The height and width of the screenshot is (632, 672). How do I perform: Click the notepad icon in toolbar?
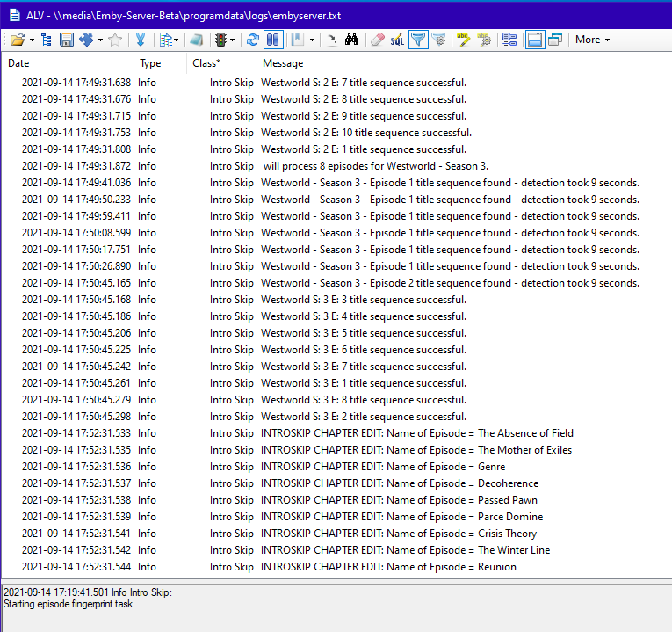pyautogui.click(x=196, y=40)
